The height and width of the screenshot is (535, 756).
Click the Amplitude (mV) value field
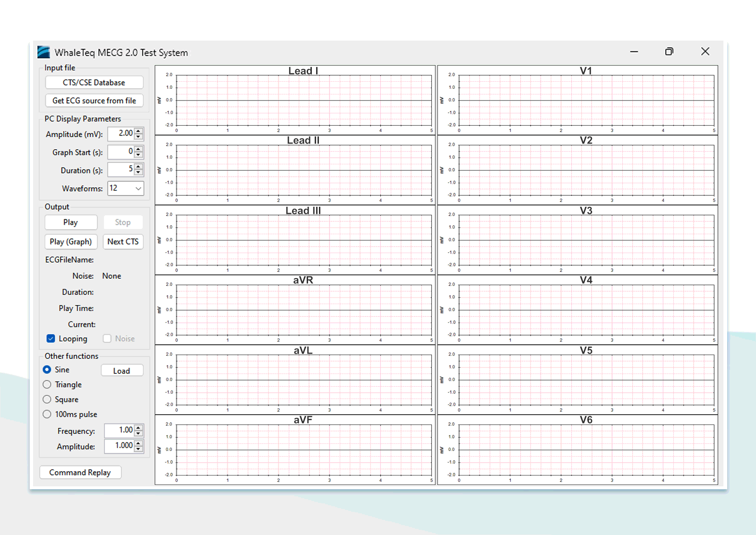(x=121, y=134)
